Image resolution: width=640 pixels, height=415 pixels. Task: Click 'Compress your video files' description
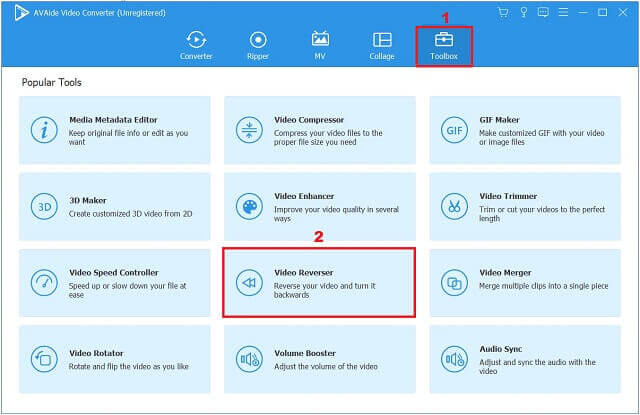click(328, 138)
